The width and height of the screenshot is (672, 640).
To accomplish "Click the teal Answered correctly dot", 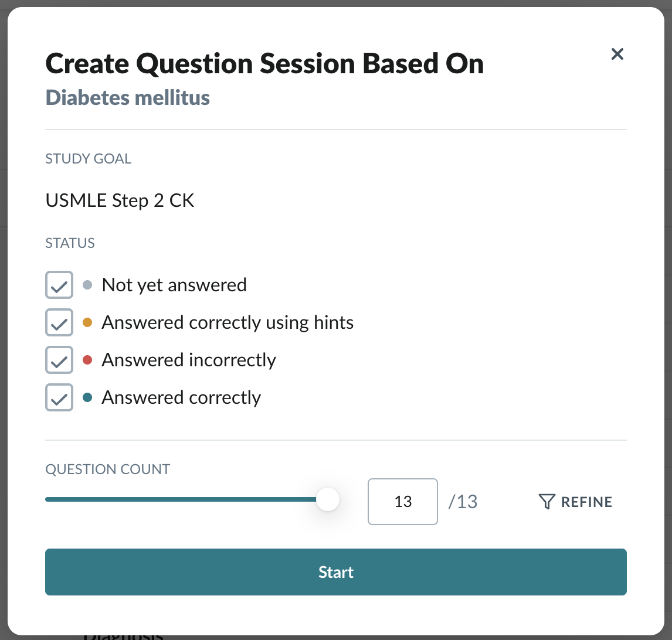I will (x=87, y=397).
